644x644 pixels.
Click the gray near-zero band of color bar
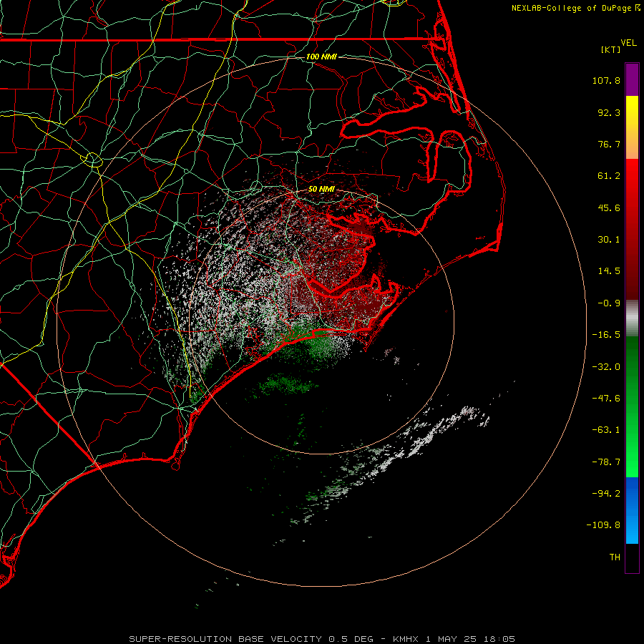[632, 318]
